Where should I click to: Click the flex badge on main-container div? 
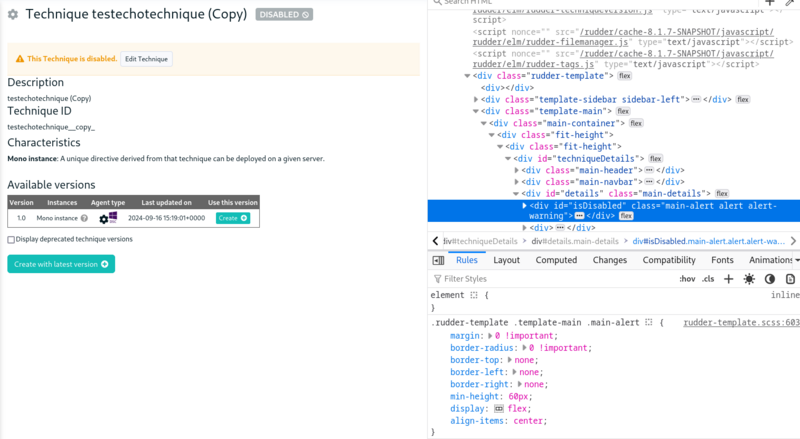tap(636, 123)
